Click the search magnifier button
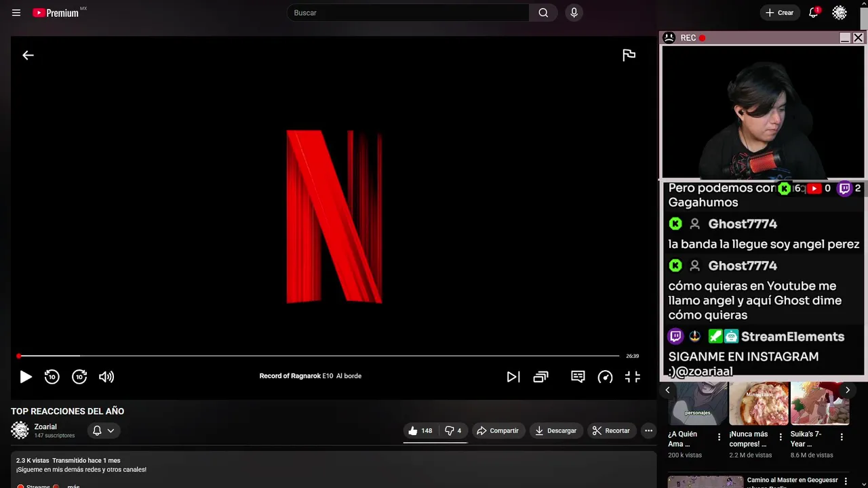Screen dimensions: 868x488 [543, 13]
